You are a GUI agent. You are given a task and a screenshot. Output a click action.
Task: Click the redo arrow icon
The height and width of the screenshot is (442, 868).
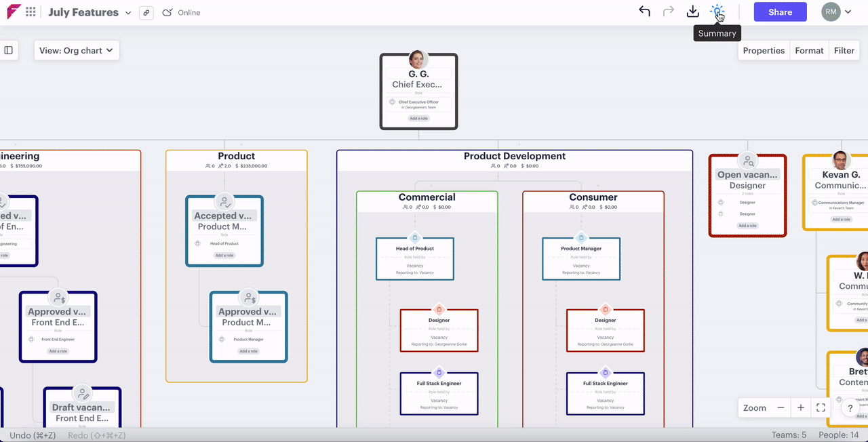pyautogui.click(x=669, y=12)
